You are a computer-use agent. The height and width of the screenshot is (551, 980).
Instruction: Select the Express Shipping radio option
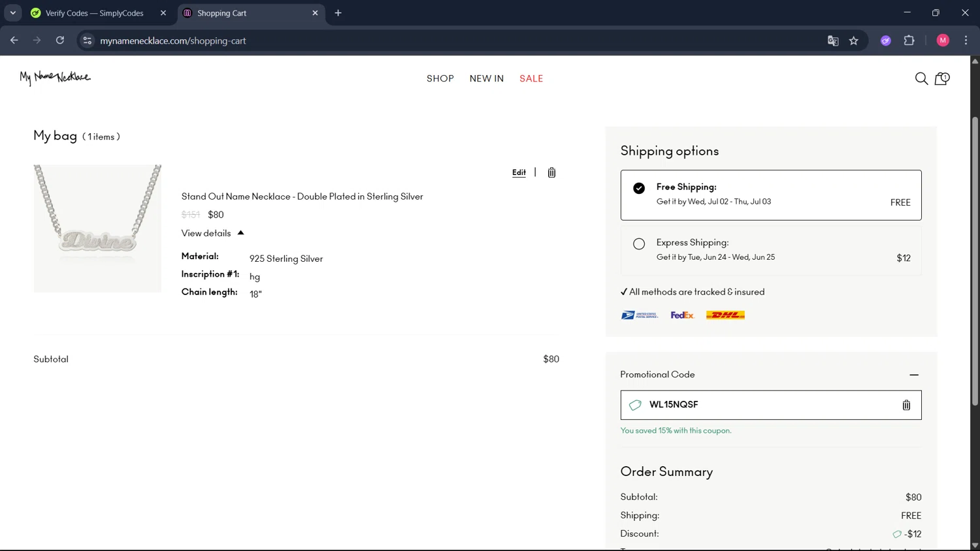[639, 244]
